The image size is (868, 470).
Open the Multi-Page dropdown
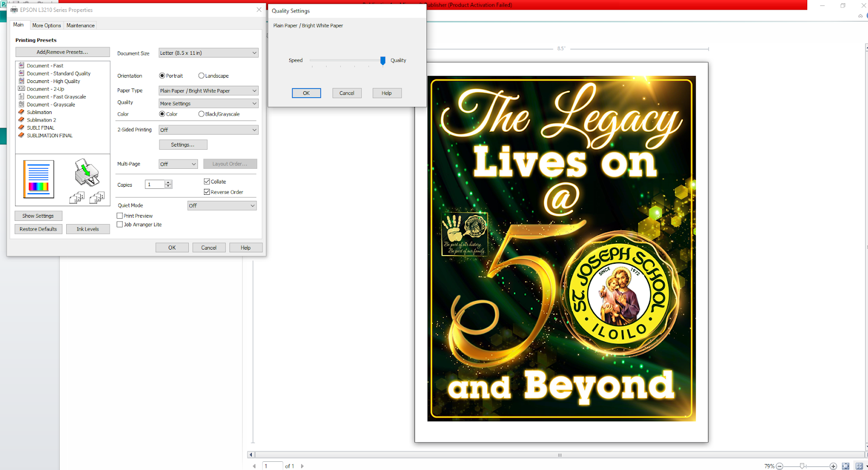pyautogui.click(x=178, y=164)
